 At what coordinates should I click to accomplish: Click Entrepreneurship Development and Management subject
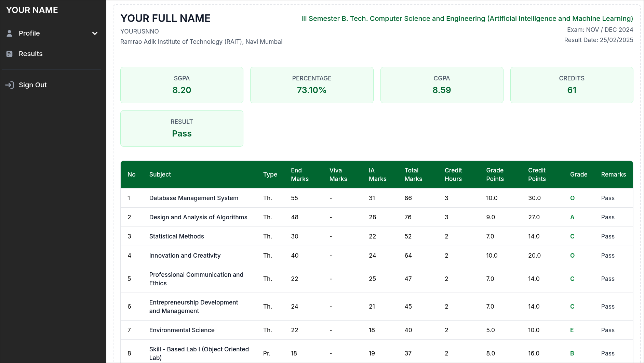pos(194,307)
